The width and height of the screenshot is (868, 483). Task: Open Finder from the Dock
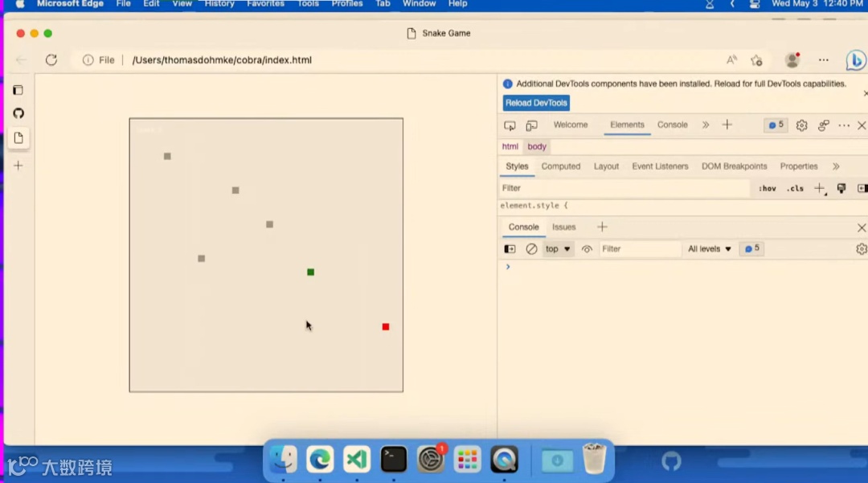tap(284, 459)
